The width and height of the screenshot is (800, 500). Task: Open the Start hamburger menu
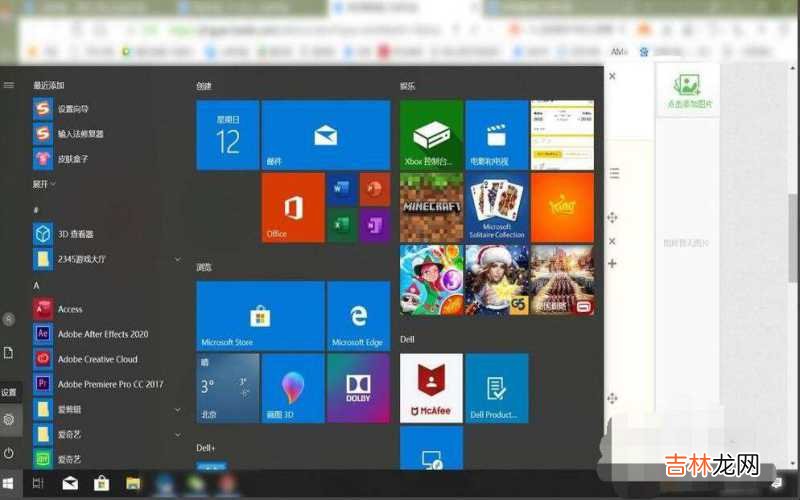(x=9, y=85)
